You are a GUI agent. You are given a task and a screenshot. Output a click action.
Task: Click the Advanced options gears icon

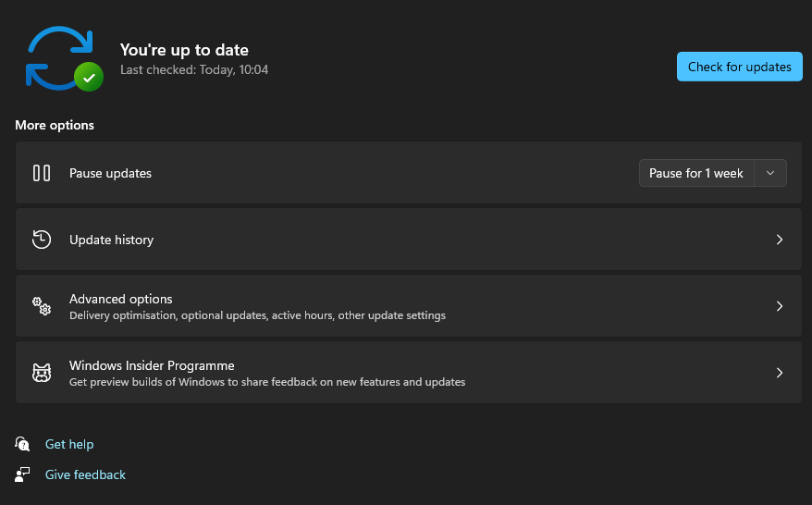click(42, 306)
